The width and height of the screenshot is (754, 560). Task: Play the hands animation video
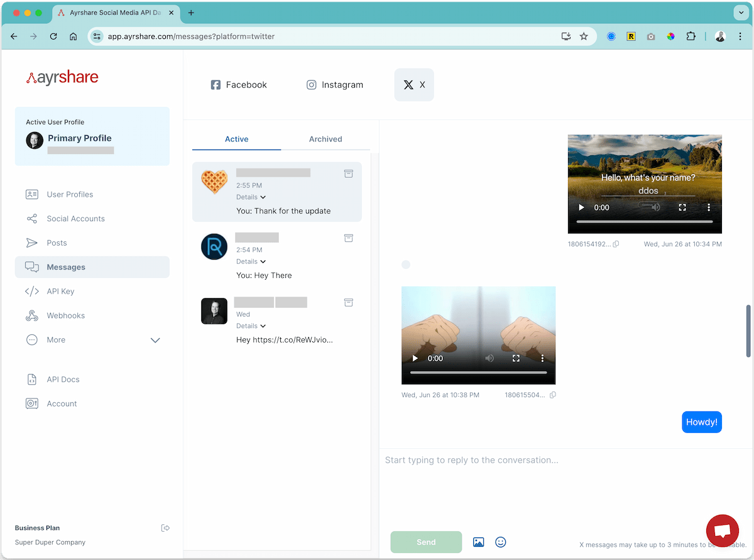[415, 358]
